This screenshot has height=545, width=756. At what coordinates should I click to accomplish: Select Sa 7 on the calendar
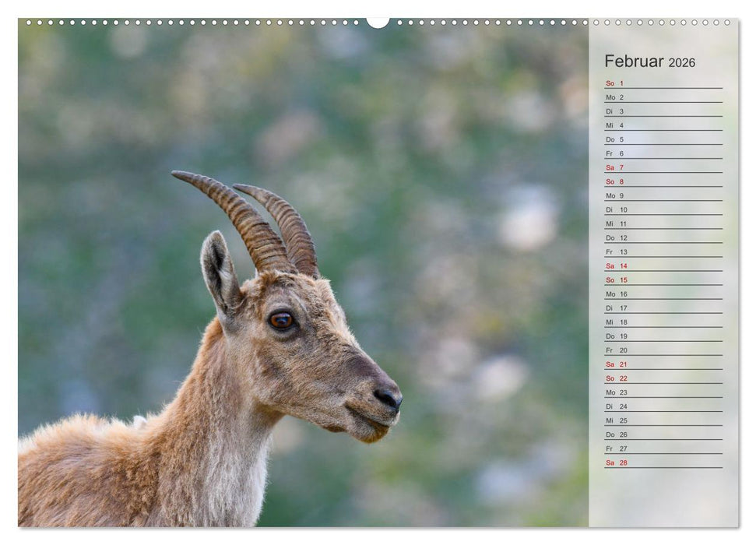(615, 167)
